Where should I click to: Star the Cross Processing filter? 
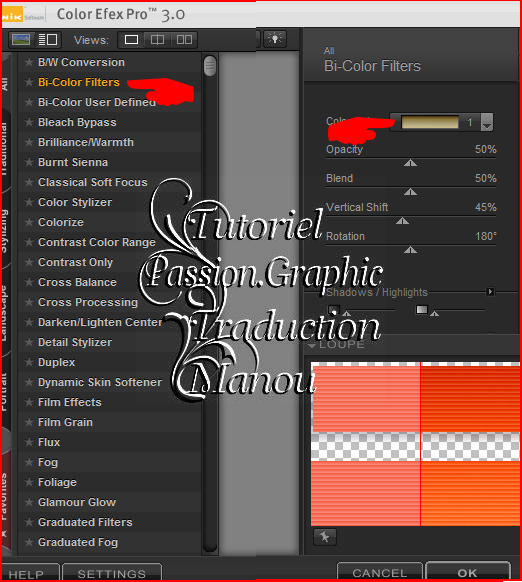(29, 302)
